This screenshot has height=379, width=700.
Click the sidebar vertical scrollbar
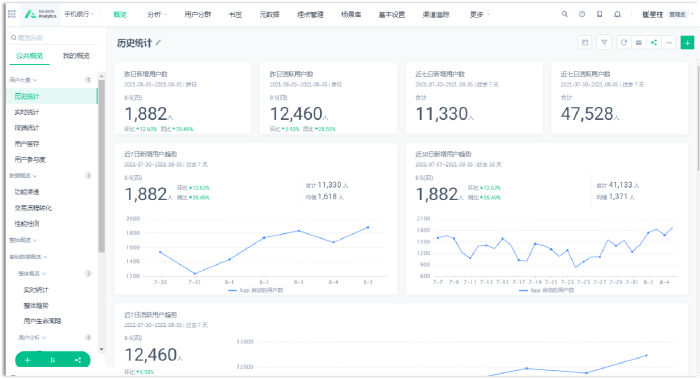[102, 166]
